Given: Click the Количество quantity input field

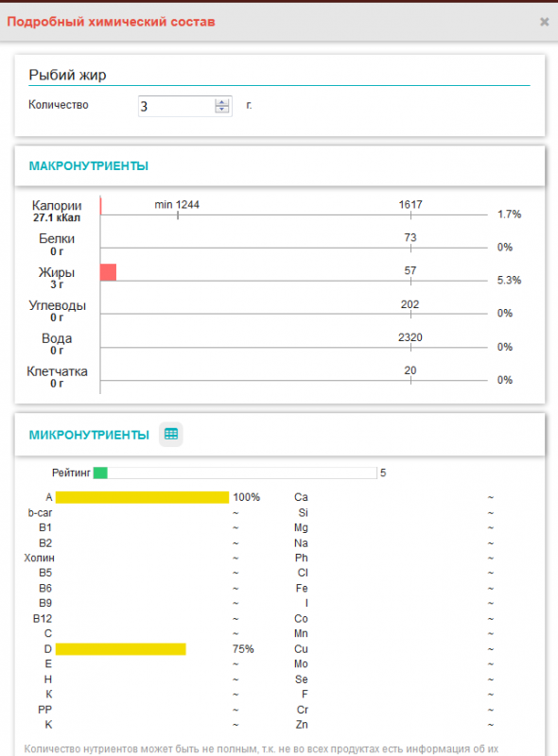Looking at the screenshot, I should pos(184,106).
